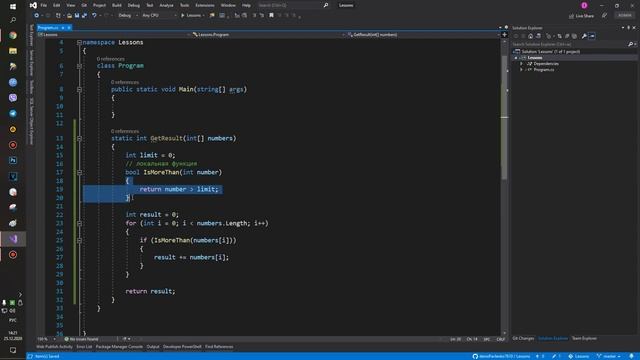Click the Open File folder icon
The width and height of the screenshot is (640, 360).
(69, 16)
